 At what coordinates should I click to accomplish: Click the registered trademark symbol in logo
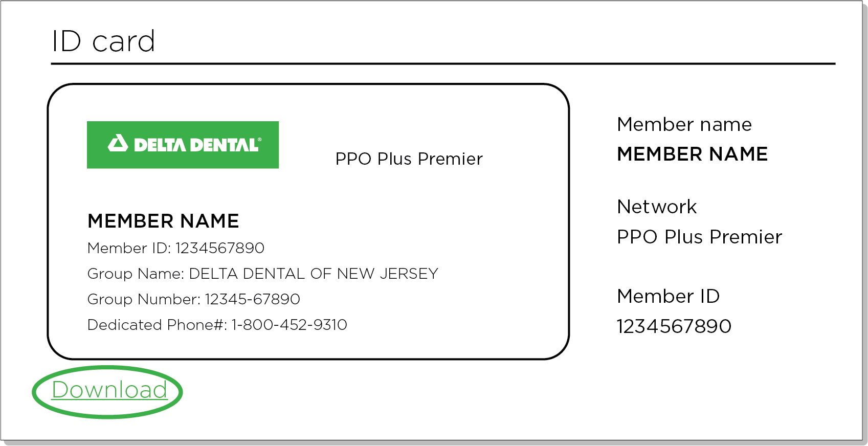pos(260,139)
